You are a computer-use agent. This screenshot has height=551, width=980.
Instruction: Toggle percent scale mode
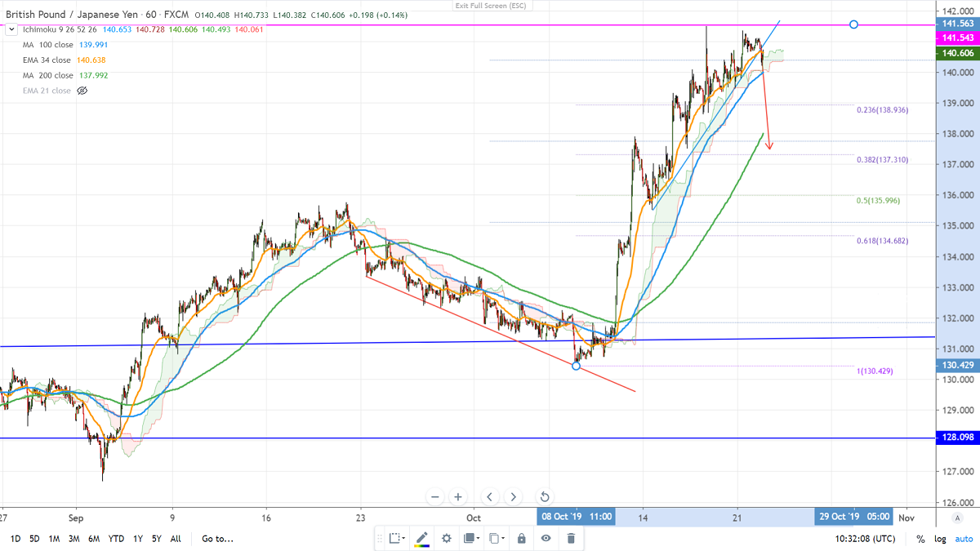[x=920, y=539]
